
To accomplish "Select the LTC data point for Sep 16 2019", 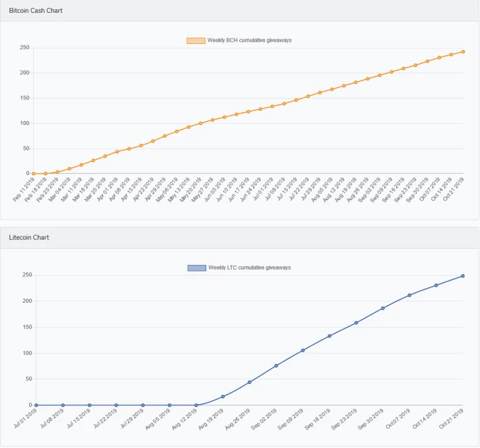I will 330,336.
